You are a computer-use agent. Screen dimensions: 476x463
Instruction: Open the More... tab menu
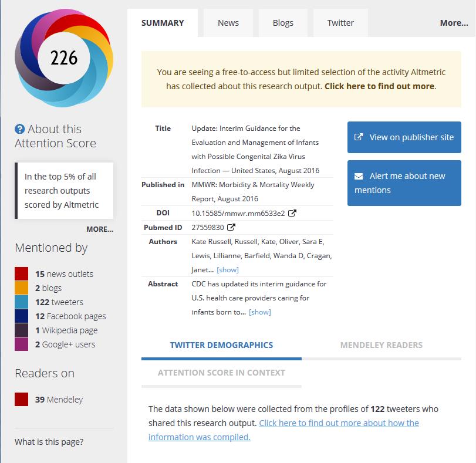(454, 23)
